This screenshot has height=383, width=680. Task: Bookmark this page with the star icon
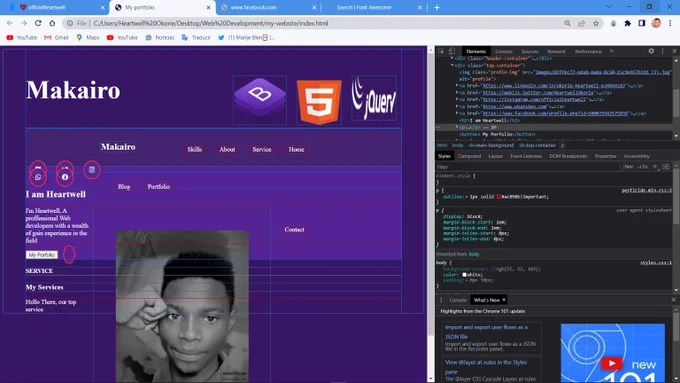pos(596,23)
